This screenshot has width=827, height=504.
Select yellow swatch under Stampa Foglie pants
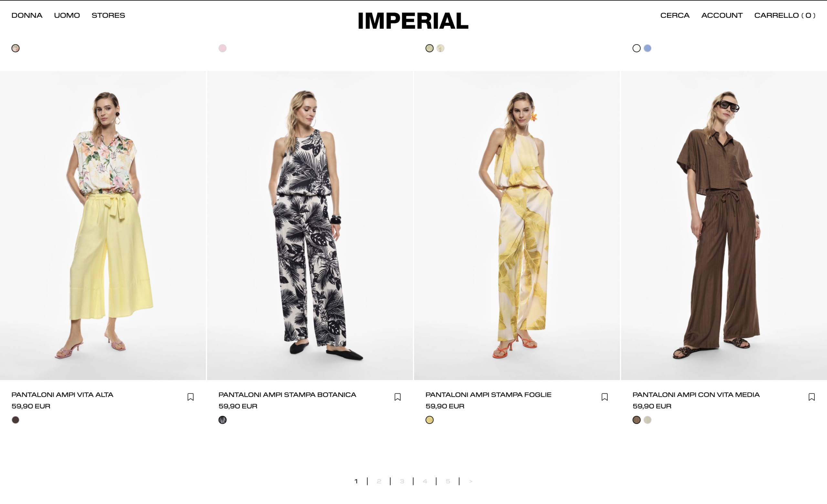point(430,420)
